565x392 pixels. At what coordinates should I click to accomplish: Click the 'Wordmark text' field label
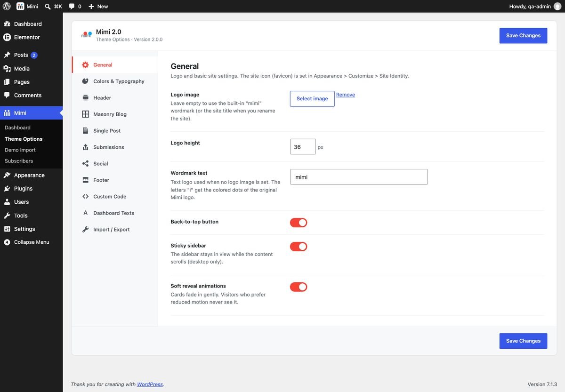click(189, 173)
